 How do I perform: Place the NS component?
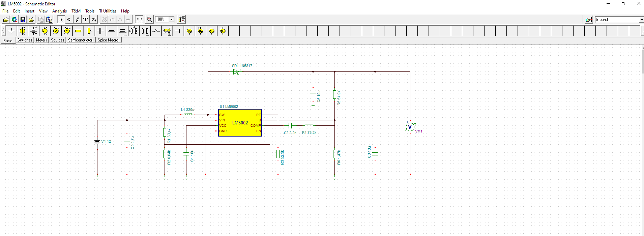click(x=212, y=31)
